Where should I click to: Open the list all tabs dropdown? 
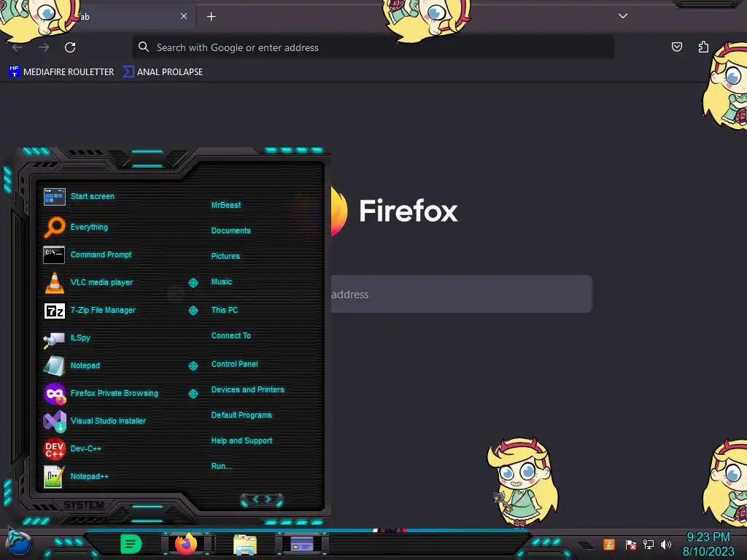(x=623, y=16)
